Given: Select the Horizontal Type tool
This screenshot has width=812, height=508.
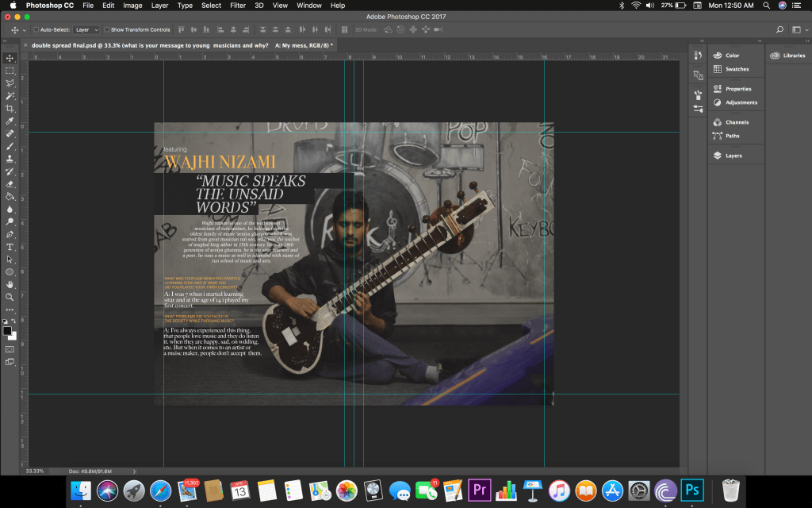Looking at the screenshot, I should (10, 247).
